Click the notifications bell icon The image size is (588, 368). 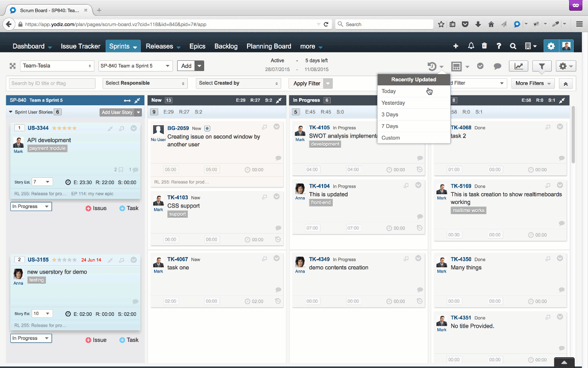point(471,46)
